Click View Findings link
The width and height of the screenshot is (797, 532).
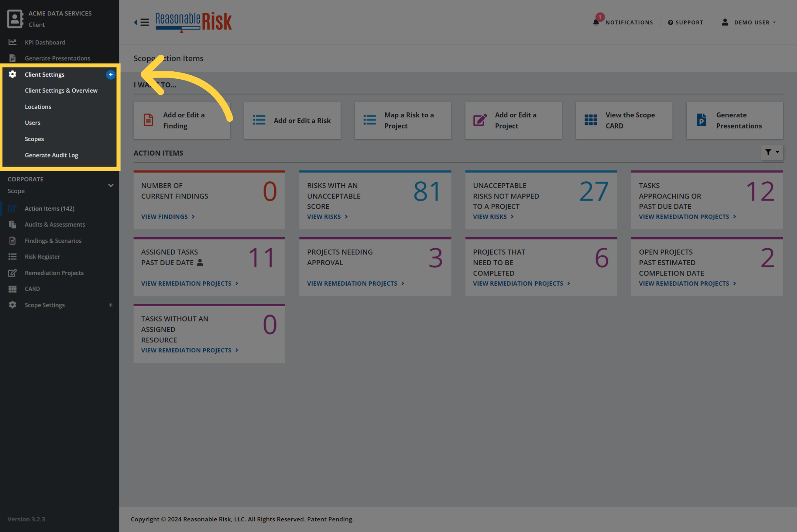(x=168, y=217)
